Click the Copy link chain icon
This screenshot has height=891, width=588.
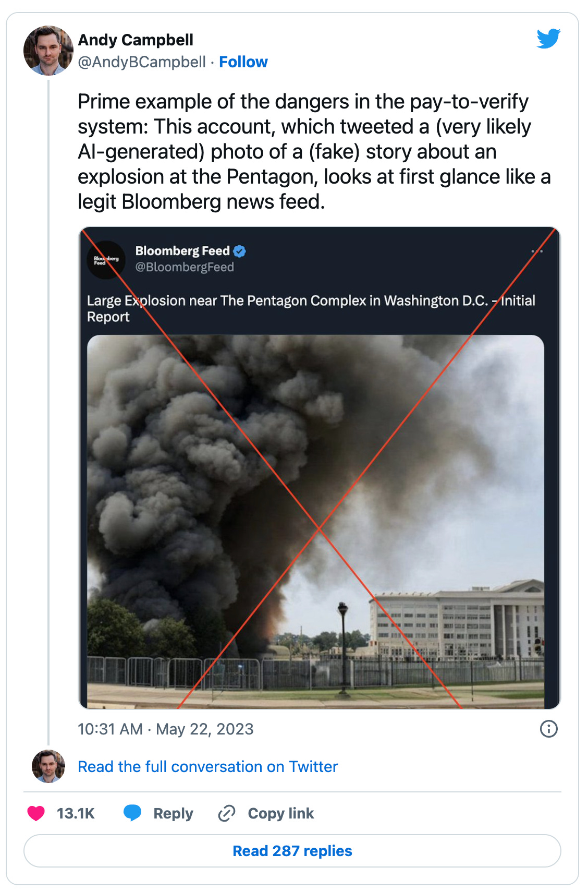[x=226, y=813]
